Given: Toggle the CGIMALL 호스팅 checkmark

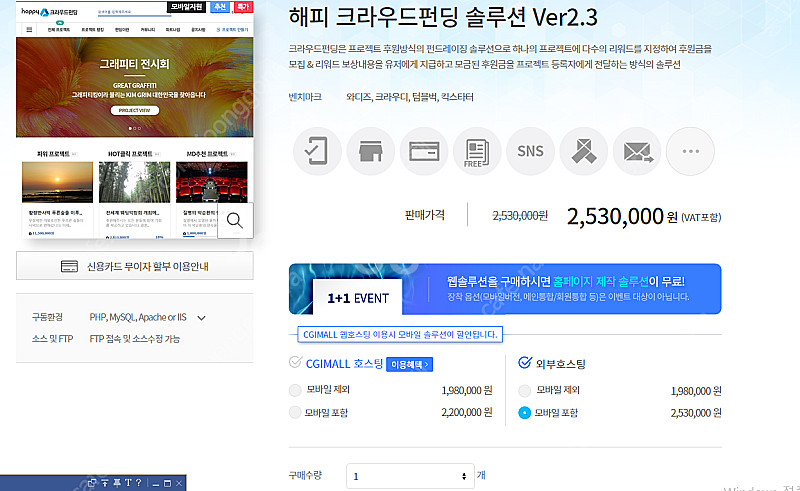Looking at the screenshot, I should tap(295, 362).
